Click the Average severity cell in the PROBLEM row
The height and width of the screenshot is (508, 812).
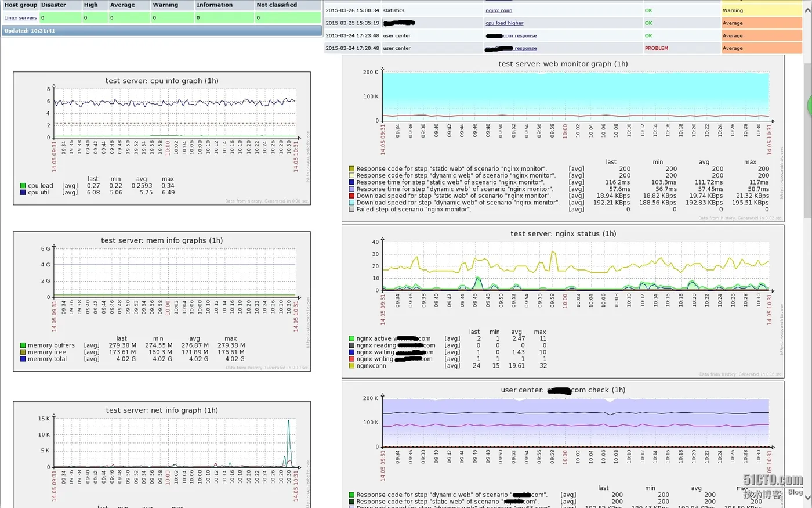coord(761,48)
